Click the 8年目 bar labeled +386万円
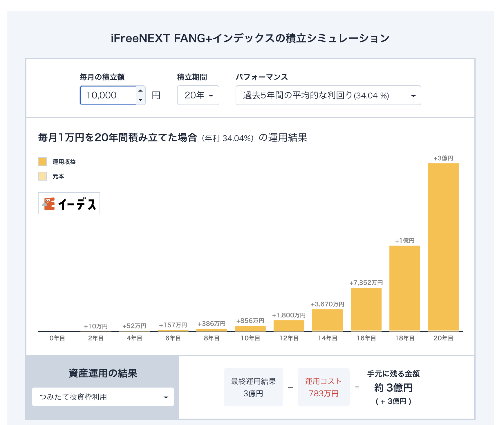 click(x=212, y=330)
